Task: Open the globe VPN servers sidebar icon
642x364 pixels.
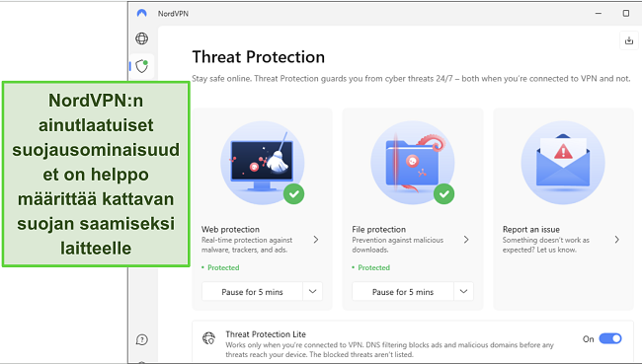Action: click(141, 38)
